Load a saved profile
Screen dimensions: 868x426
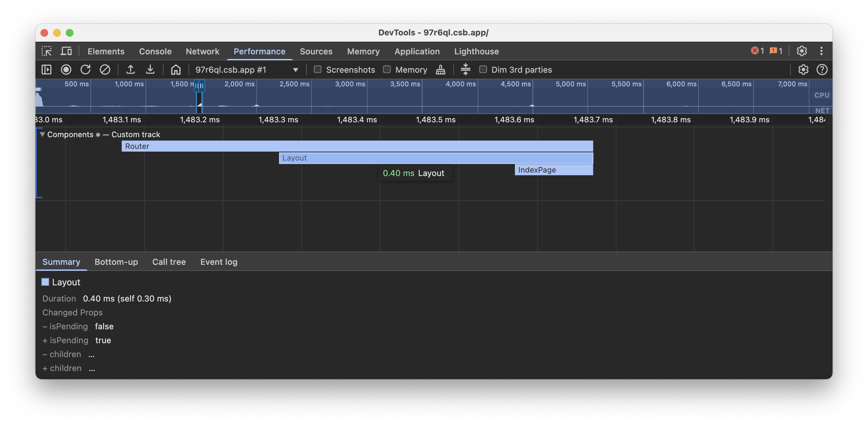pyautogui.click(x=131, y=70)
